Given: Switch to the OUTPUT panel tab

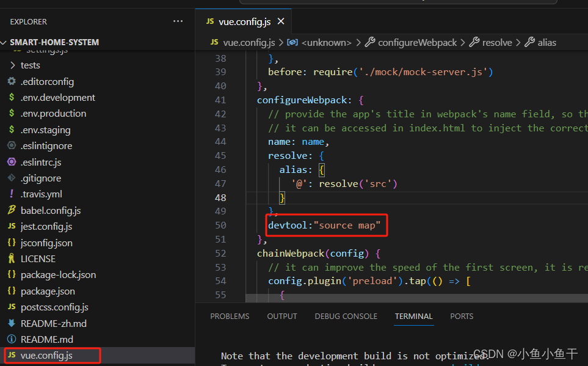Looking at the screenshot, I should pyautogui.click(x=282, y=316).
